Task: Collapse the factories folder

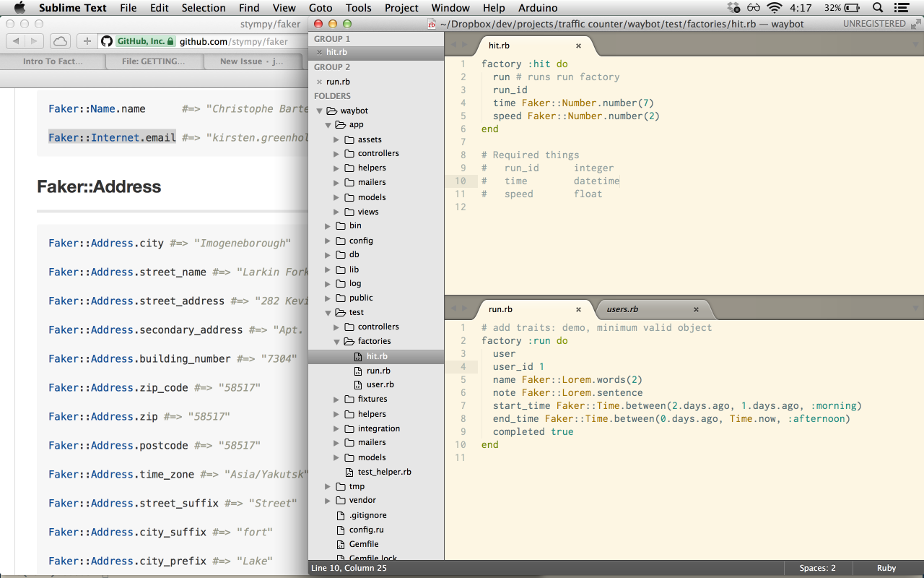Action: (336, 341)
